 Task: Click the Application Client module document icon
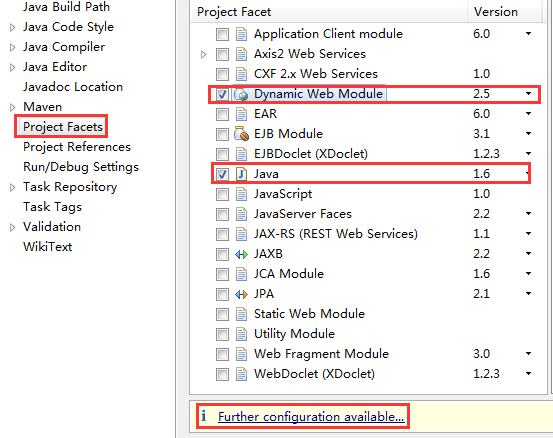pyautogui.click(x=241, y=34)
